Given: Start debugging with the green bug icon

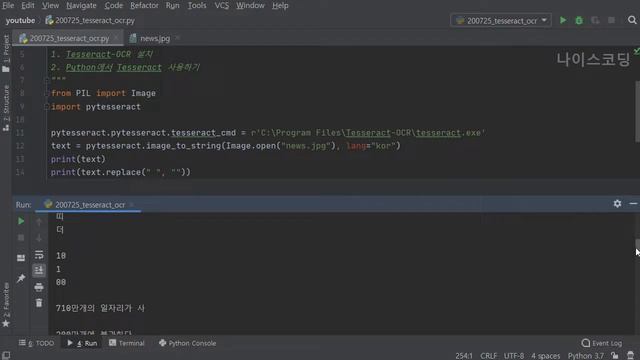Looking at the screenshot, I should (579, 20).
